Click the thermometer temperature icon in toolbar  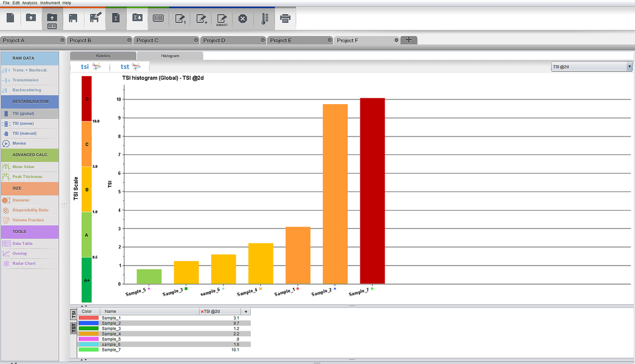pyautogui.click(x=264, y=19)
